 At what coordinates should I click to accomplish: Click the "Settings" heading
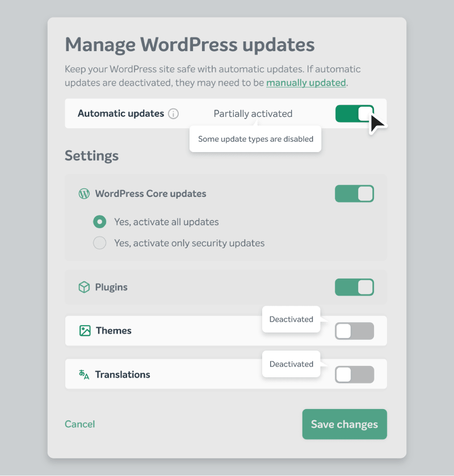(x=92, y=155)
